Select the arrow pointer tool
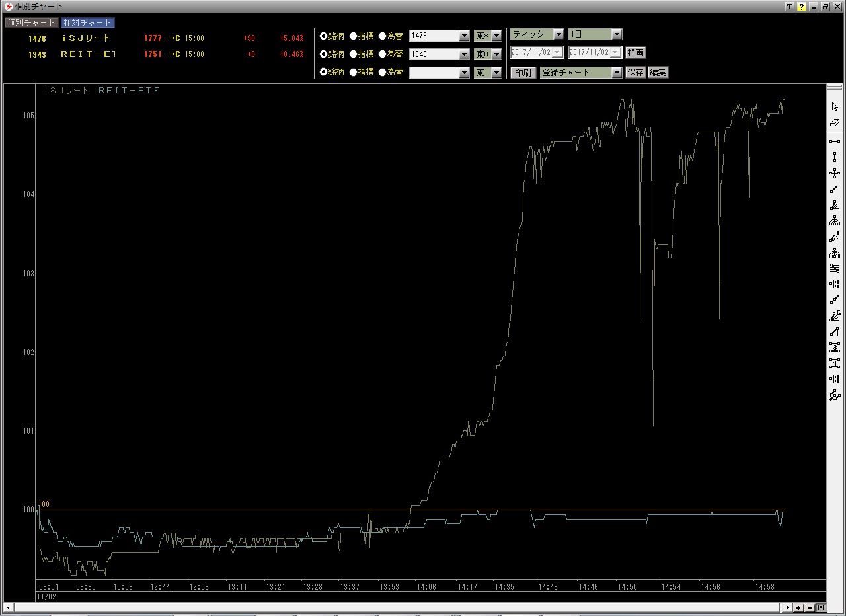The width and height of the screenshot is (846, 616). [835, 106]
